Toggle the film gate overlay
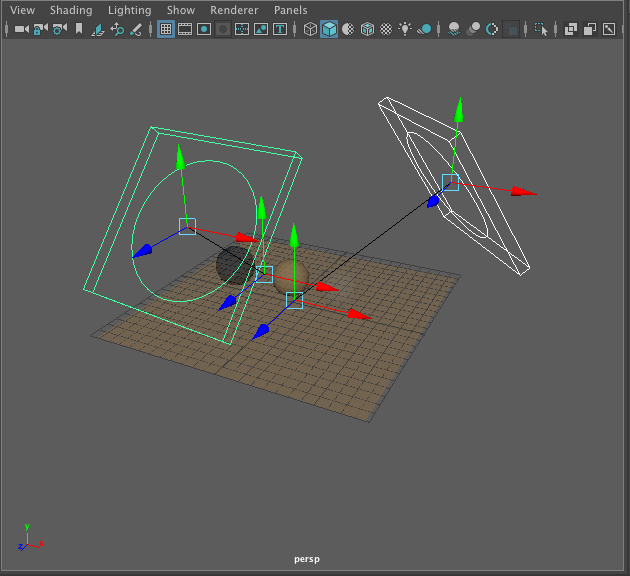Viewport: 630px width, 576px height. coord(185,30)
